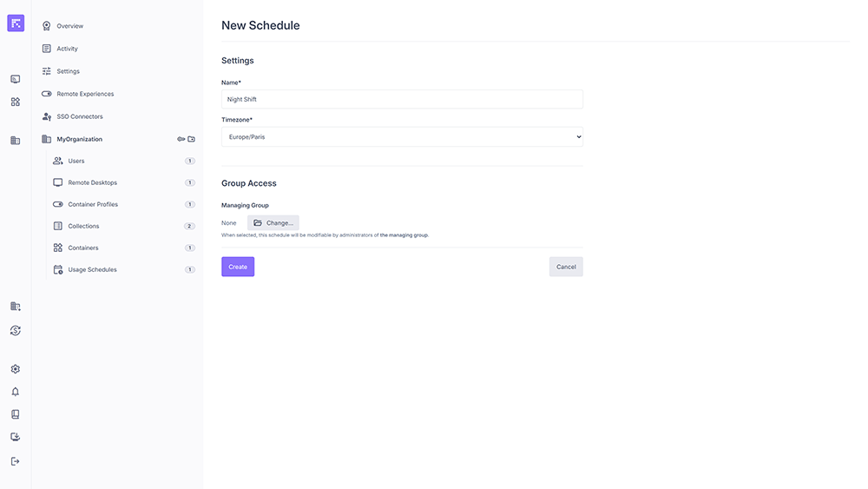This screenshot has width=868, height=489.
Task: Open SSO Connectors page
Action: tap(80, 116)
